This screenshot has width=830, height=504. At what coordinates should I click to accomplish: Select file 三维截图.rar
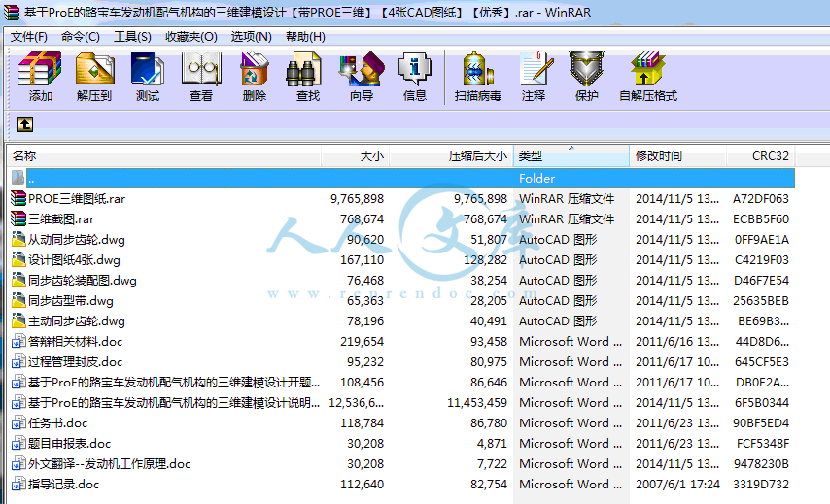[x=61, y=218]
